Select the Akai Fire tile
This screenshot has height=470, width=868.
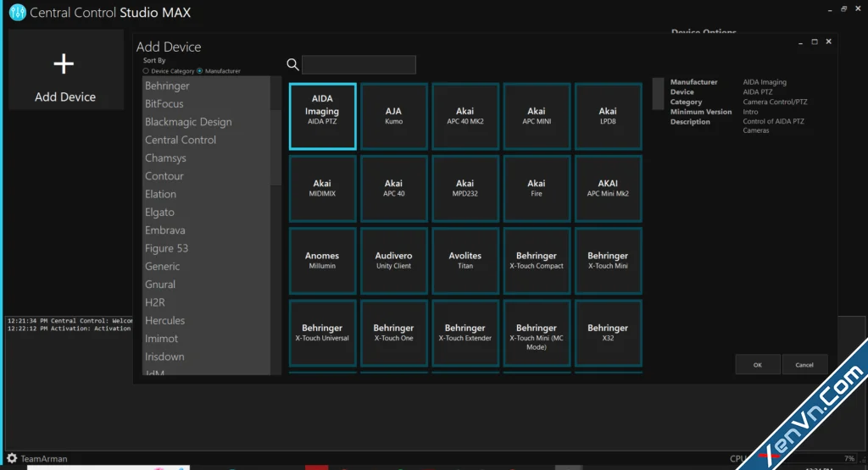537,189
